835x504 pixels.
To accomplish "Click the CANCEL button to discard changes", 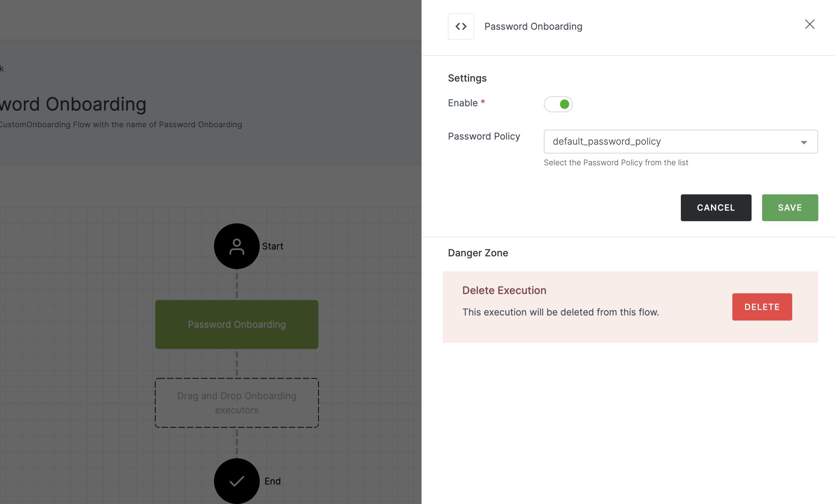I will click(x=716, y=207).
